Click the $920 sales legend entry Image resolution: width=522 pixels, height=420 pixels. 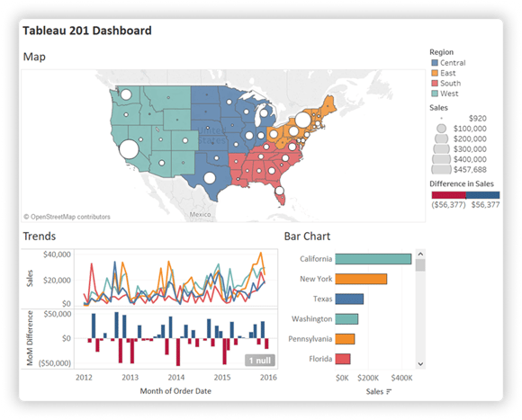click(x=463, y=119)
